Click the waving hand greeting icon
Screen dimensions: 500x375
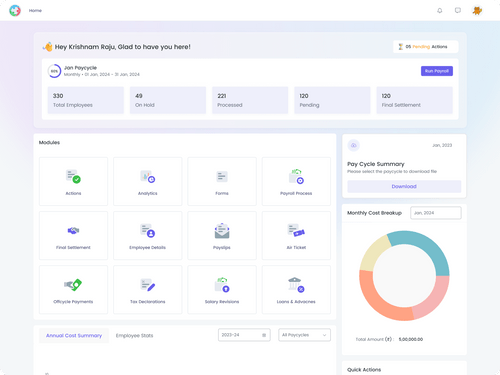pos(48,47)
